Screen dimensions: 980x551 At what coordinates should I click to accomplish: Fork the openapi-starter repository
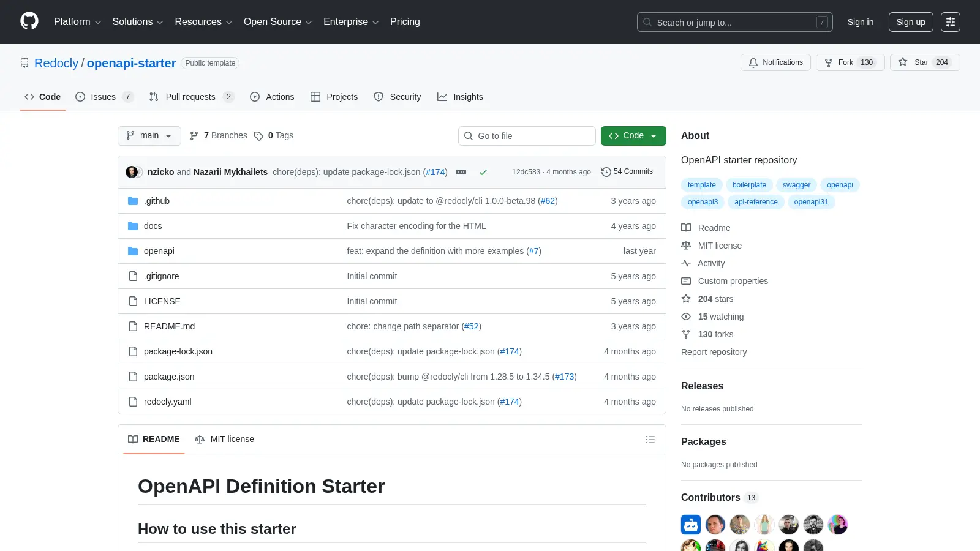(850, 62)
